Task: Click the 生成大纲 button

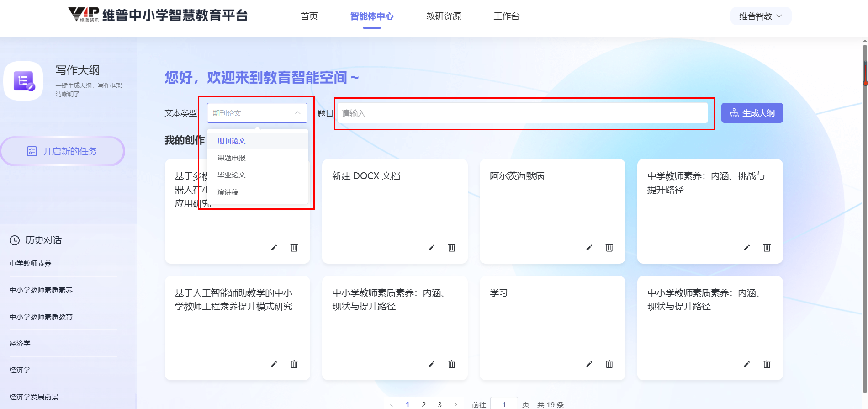Action: (752, 113)
